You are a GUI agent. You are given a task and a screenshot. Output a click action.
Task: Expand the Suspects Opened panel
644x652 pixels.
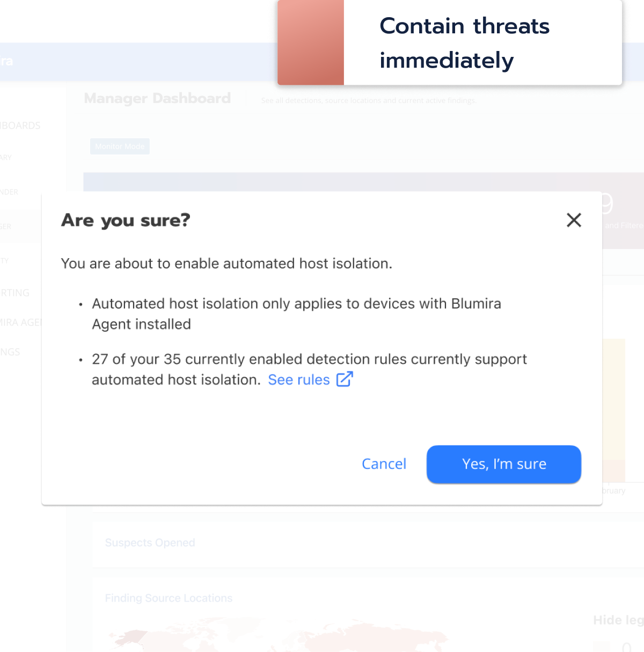[150, 543]
